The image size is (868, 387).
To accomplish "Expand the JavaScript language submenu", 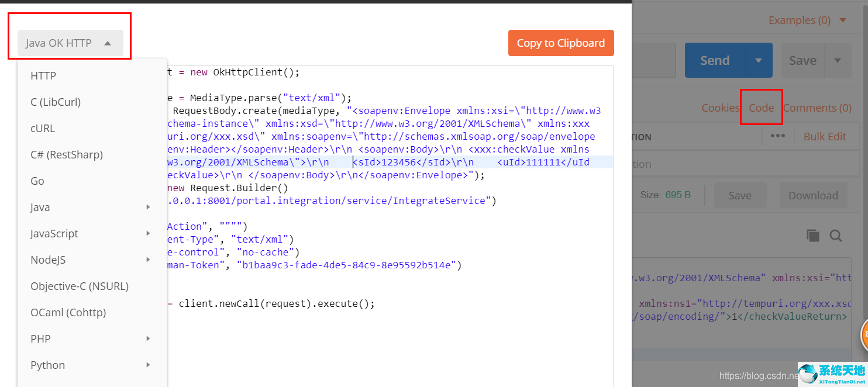I will 88,233.
